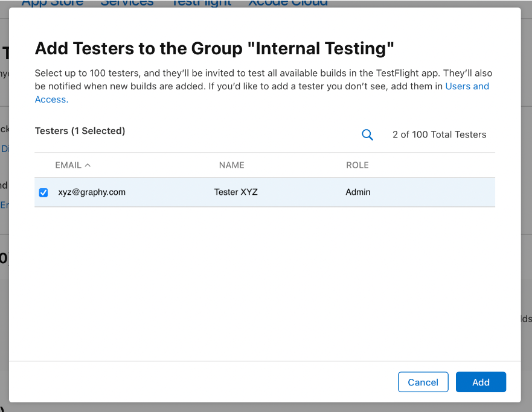Click the blue Add button

(x=481, y=382)
